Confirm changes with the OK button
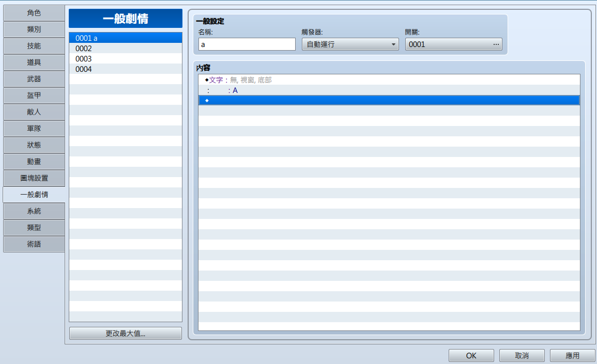 (471, 356)
